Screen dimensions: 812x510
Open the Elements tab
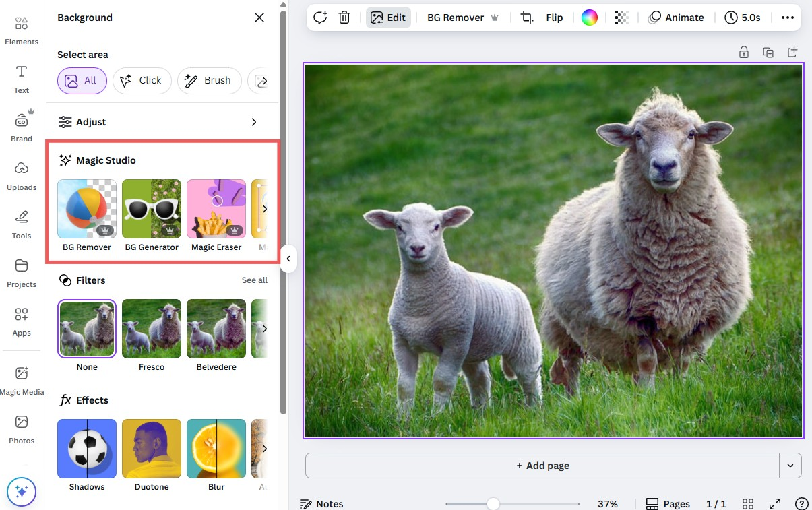22,30
